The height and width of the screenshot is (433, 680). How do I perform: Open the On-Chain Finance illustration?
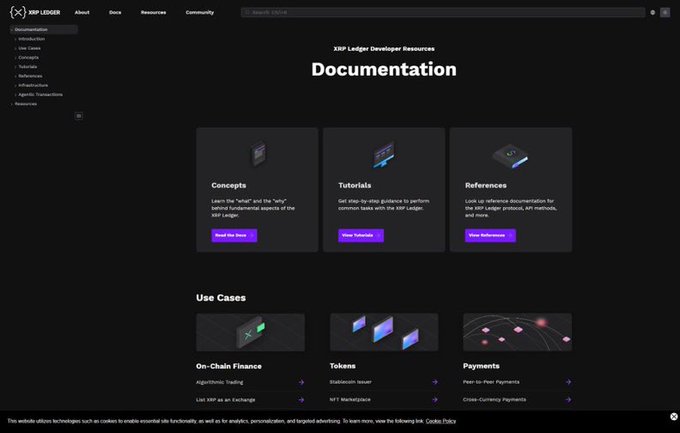250,332
